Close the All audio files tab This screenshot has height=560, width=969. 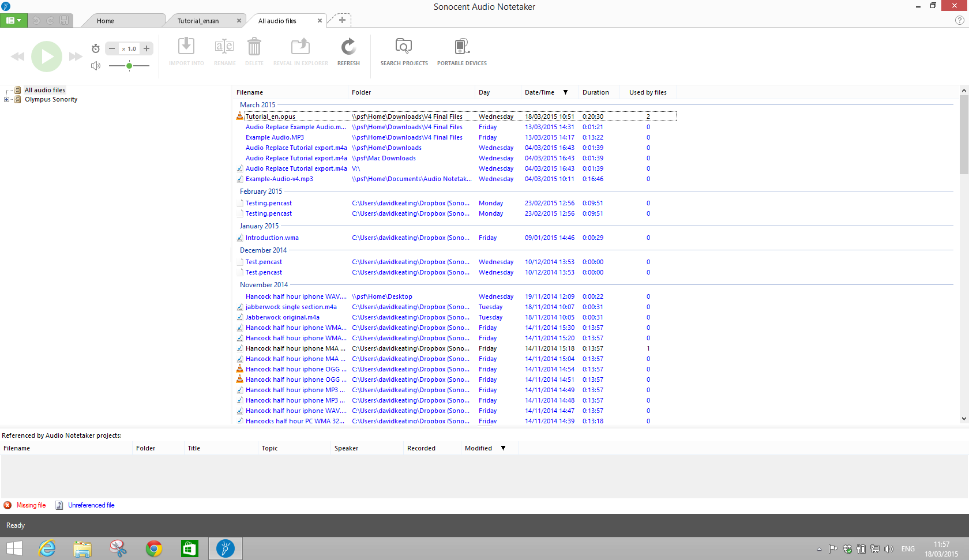pyautogui.click(x=320, y=21)
